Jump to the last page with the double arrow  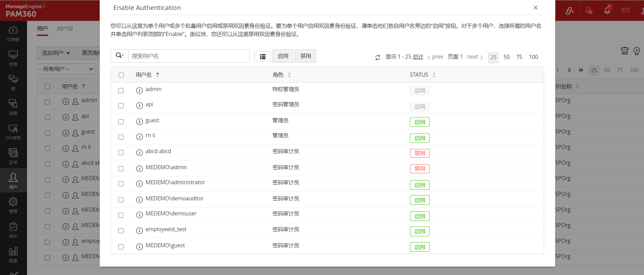click(x=581, y=70)
